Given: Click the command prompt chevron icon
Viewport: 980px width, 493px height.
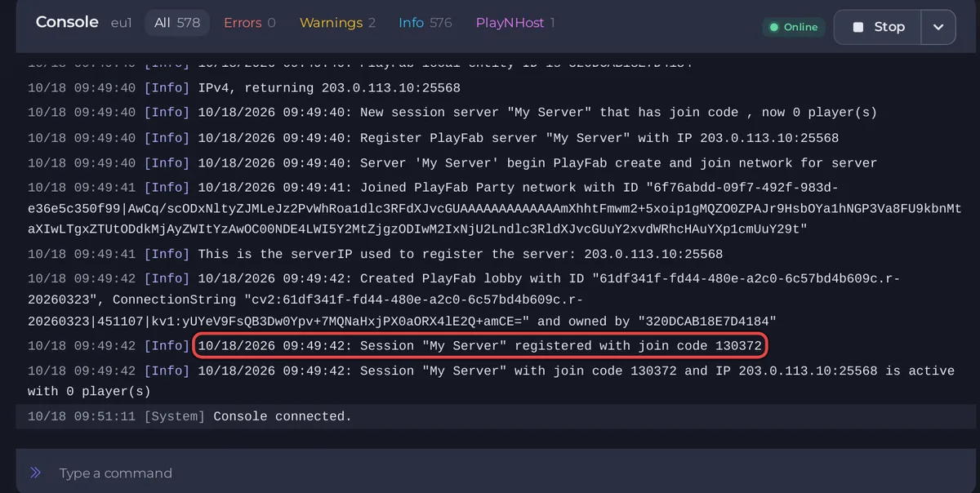Looking at the screenshot, I should tap(35, 473).
